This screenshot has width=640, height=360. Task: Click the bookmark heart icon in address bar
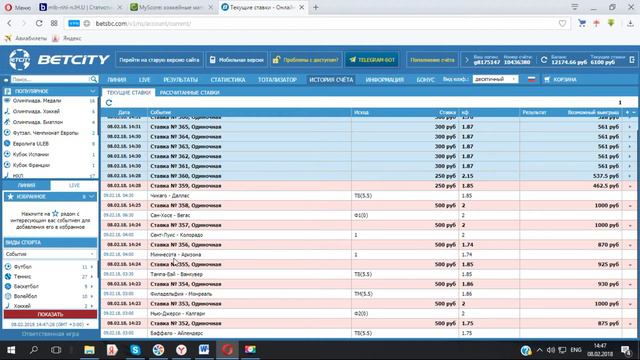point(562,23)
